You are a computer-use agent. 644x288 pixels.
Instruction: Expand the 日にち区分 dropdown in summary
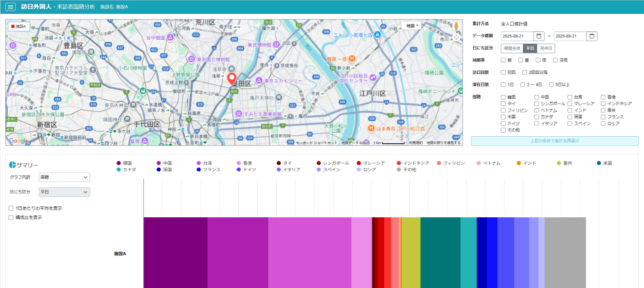63,192
